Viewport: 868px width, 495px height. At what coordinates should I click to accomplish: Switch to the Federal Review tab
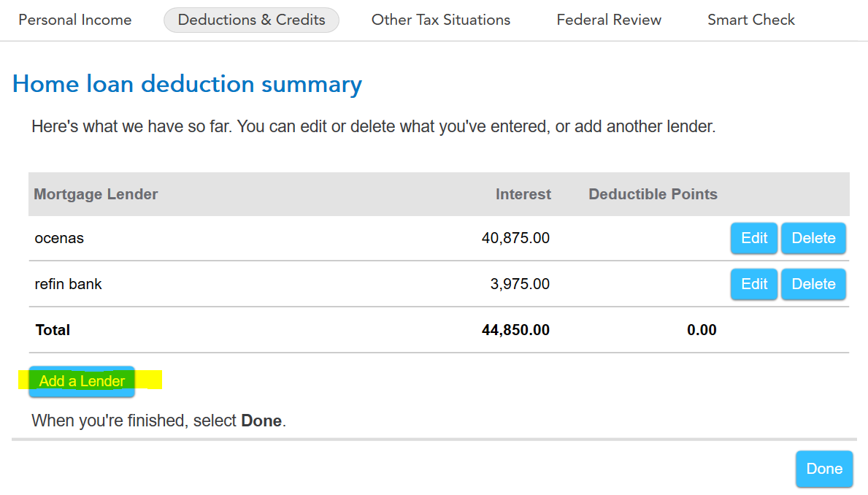pos(609,20)
